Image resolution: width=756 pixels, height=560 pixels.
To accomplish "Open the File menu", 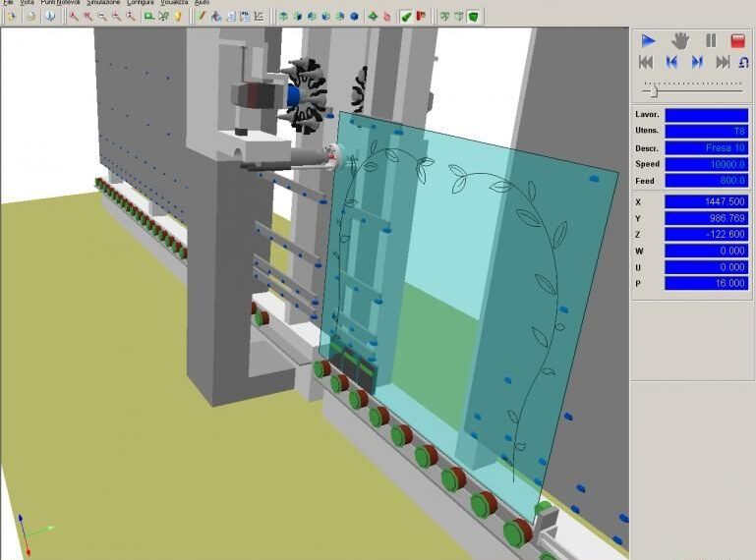I will click(8, 2).
